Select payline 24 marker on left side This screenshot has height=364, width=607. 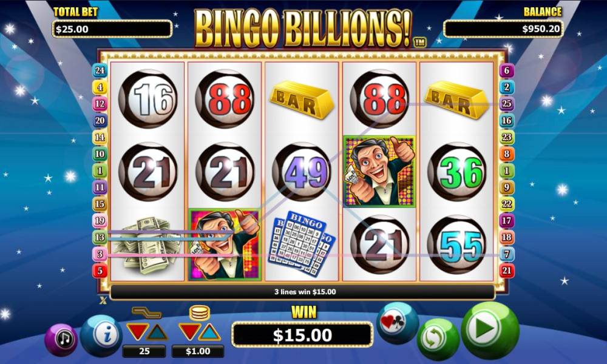pos(100,70)
